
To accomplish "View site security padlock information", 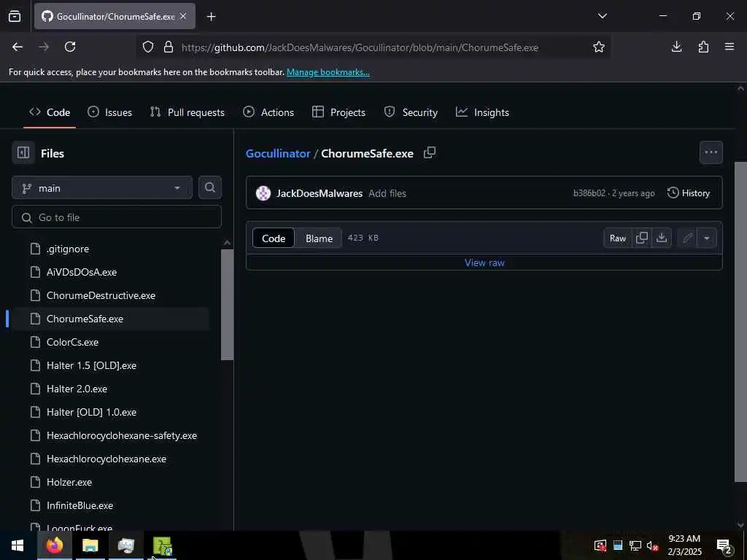I will (169, 47).
